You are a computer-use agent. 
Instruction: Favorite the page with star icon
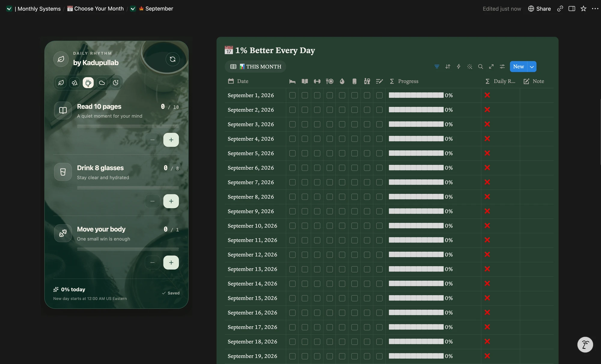pos(583,9)
